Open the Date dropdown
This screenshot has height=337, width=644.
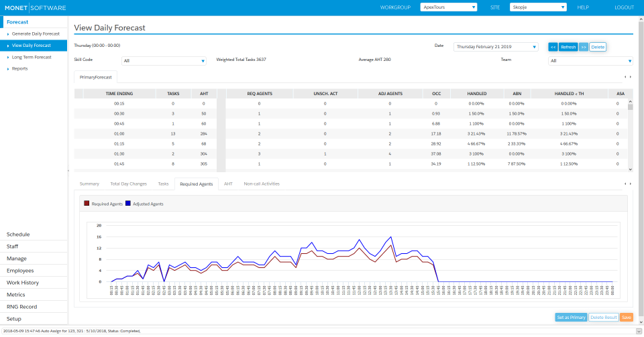[x=496, y=47]
